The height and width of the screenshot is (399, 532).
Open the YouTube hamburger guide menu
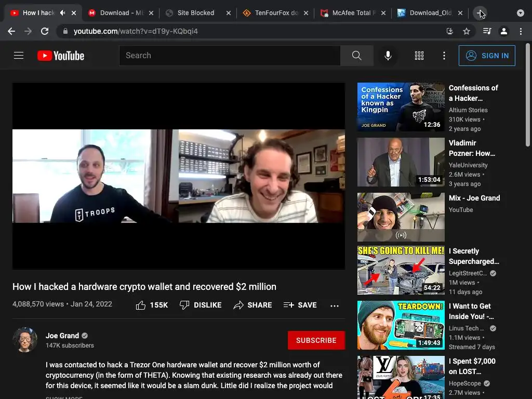tap(19, 55)
